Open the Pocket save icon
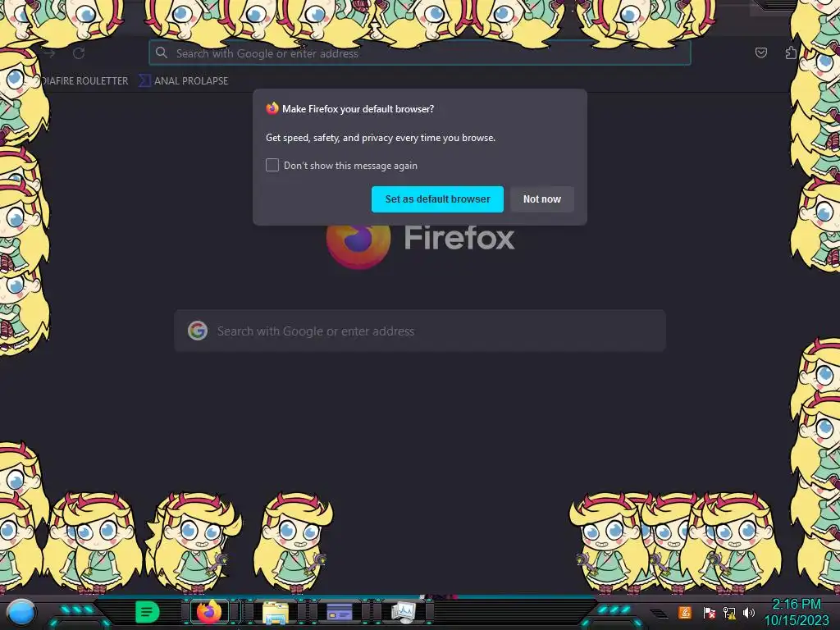840x630 pixels. point(760,52)
